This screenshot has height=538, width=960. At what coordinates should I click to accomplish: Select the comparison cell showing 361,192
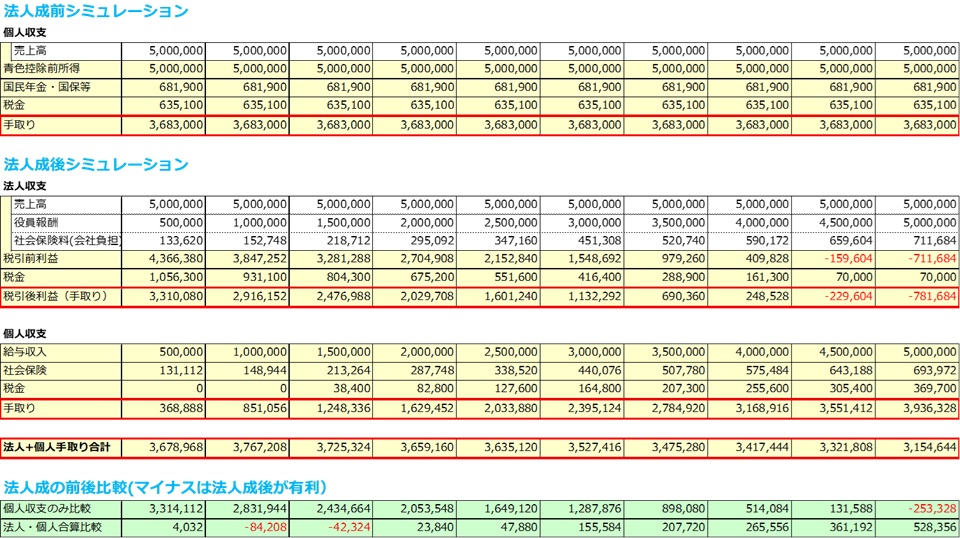(x=833, y=527)
